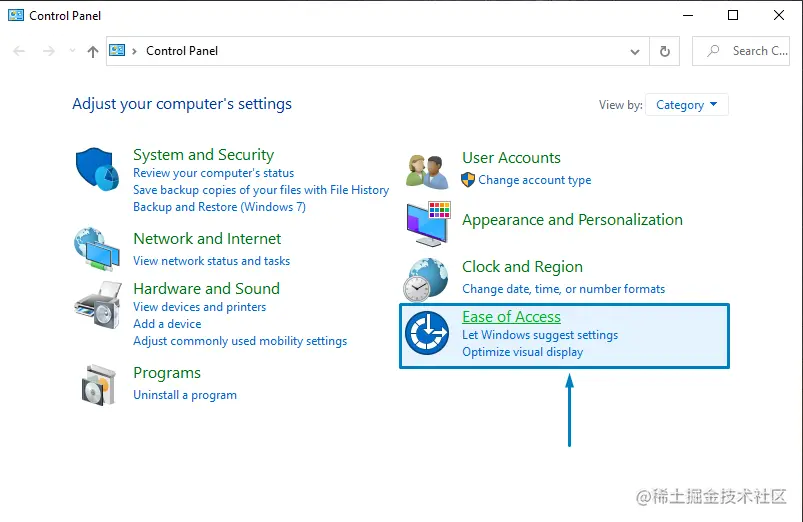The width and height of the screenshot is (803, 522).
Task: Close the Control Panel window
Action: (x=778, y=15)
